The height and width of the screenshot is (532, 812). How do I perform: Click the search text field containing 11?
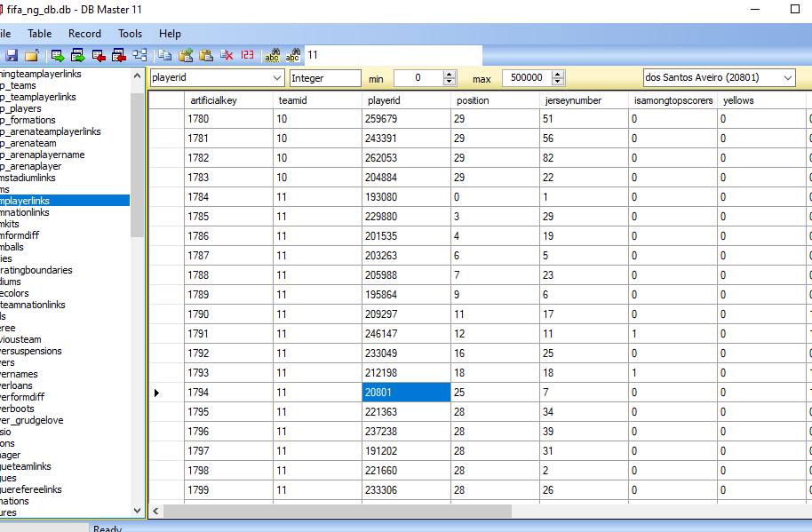[394, 55]
